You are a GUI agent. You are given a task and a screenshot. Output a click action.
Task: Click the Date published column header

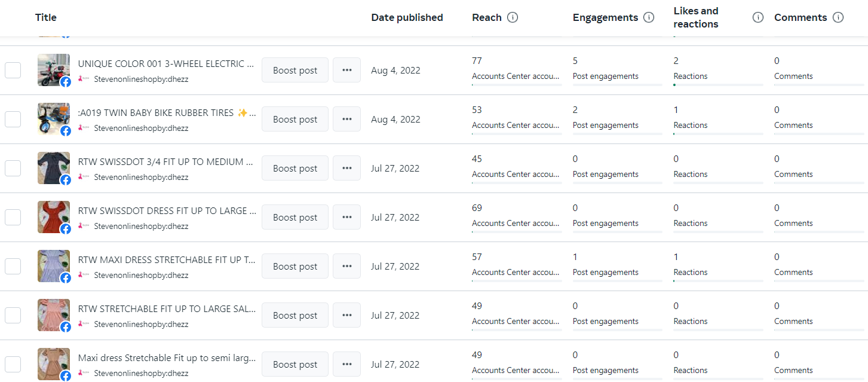tap(407, 17)
